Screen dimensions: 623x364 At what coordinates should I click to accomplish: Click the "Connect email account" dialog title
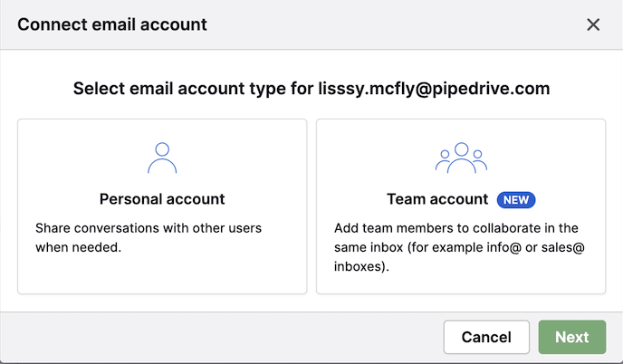[112, 24]
